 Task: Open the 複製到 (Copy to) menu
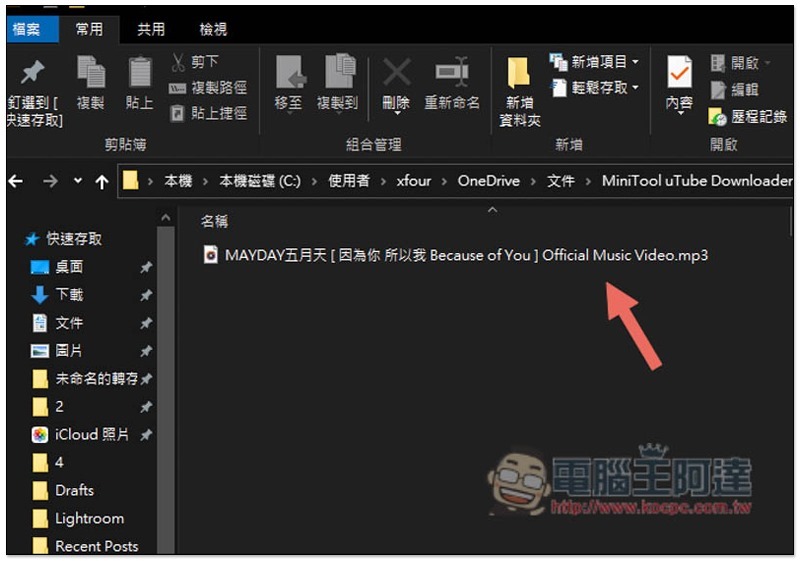[x=337, y=84]
